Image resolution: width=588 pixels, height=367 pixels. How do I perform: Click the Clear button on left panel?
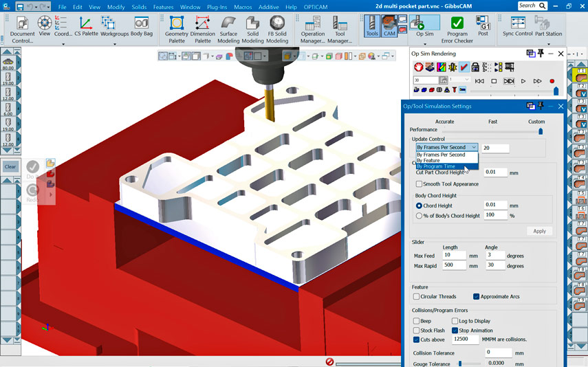pyautogui.click(x=10, y=166)
